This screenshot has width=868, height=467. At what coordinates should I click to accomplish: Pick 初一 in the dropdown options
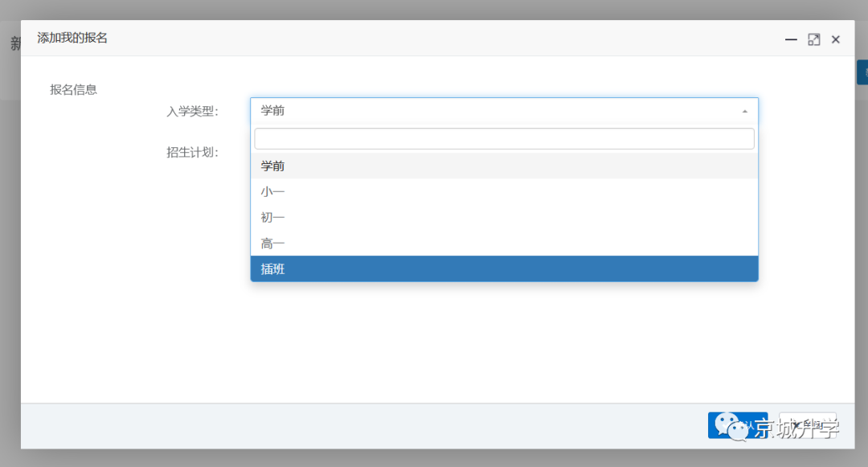pos(504,217)
